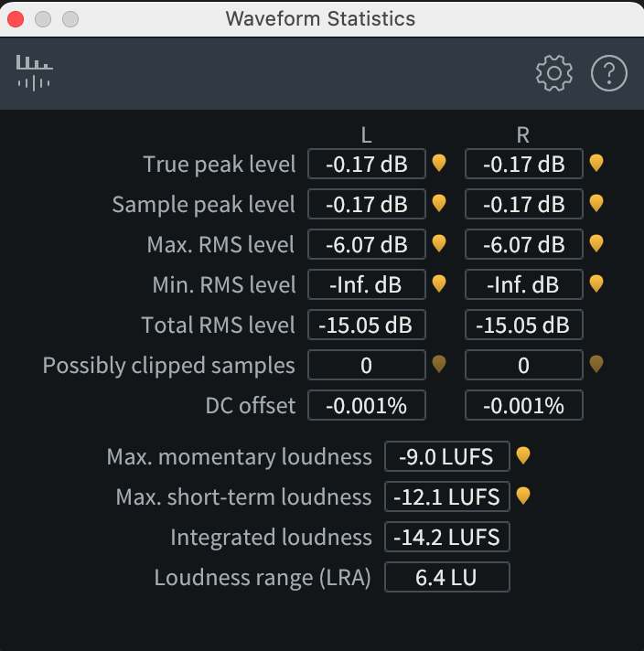Click right Possibly clipped samples marker pin
Screen dimensions: 644x651
pyautogui.click(x=596, y=365)
